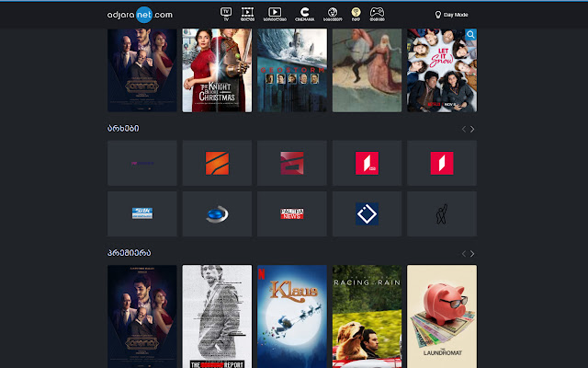Screen dimensions: 588x368
Task: Open the Let It Snow poster
Action: pos(442,70)
